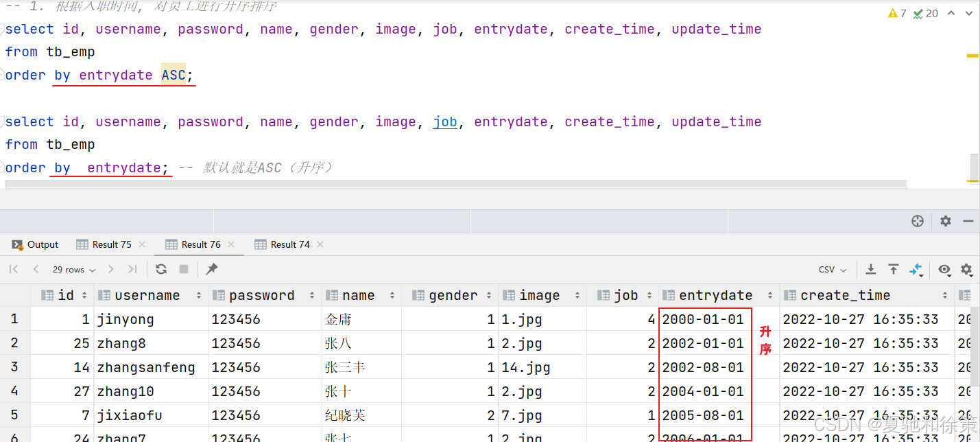Click the image cell 14.jpg

point(542,367)
